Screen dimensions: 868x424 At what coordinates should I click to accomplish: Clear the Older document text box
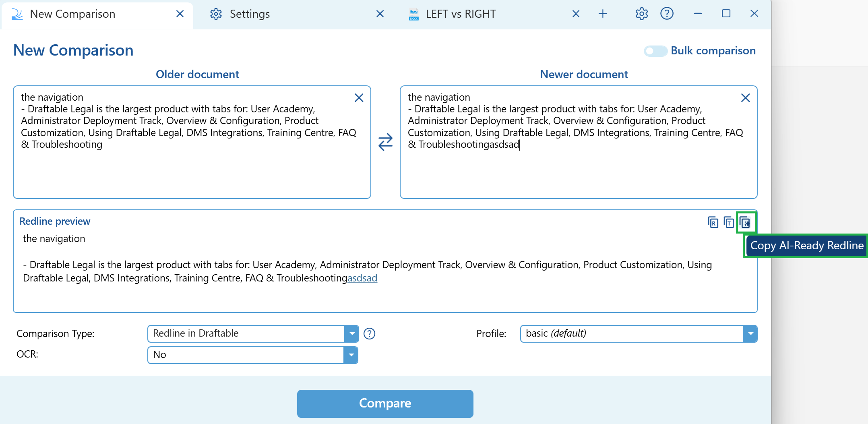pyautogui.click(x=359, y=98)
